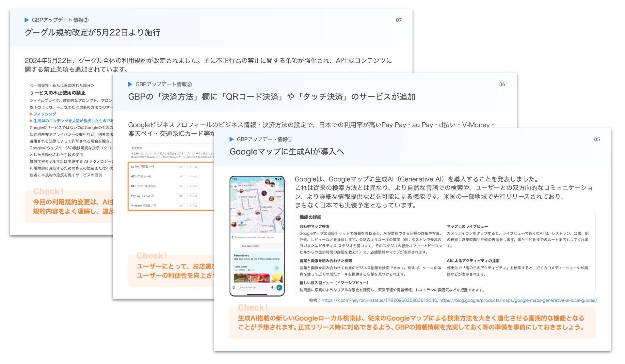This screenshot has width=625, height=364.
Task: Tap the PACIFIC HEIGHTS label on the map
Action: click(248, 197)
